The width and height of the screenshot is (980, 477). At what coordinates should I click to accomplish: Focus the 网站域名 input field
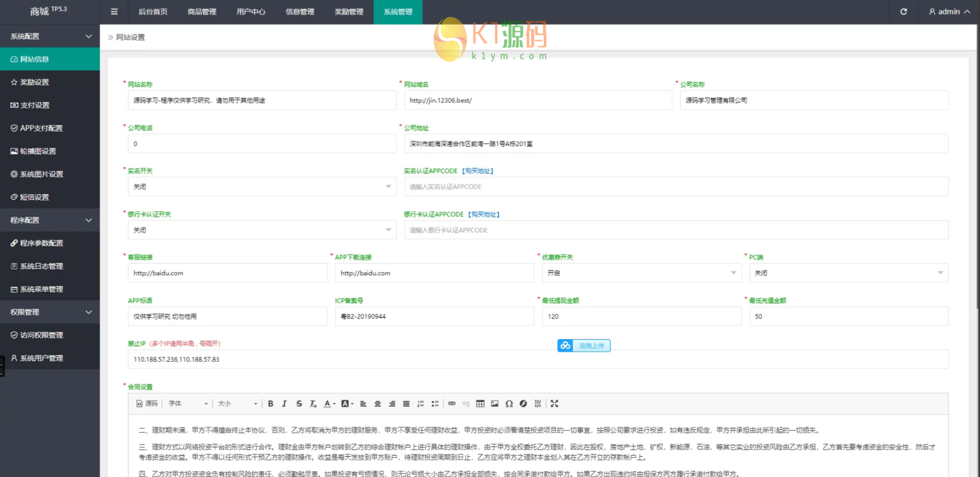point(538,100)
